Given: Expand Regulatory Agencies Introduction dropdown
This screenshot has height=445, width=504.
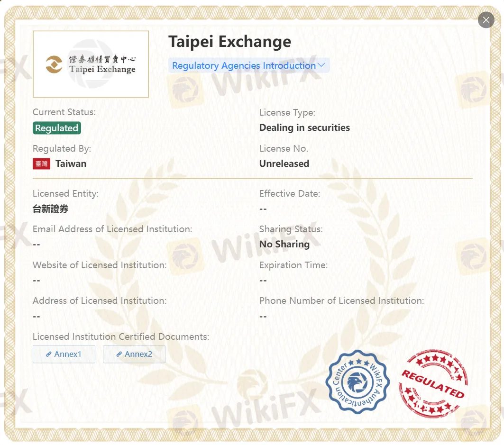Looking at the screenshot, I should 249,65.
